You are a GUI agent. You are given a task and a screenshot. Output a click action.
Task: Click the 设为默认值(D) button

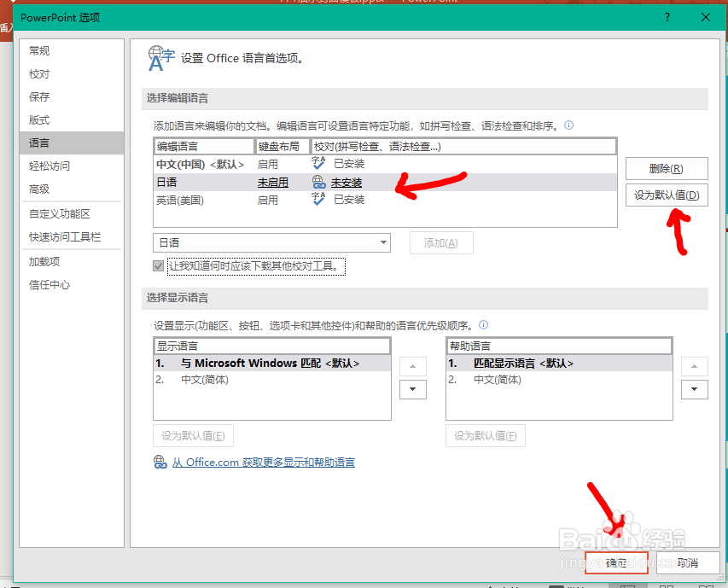tap(668, 195)
